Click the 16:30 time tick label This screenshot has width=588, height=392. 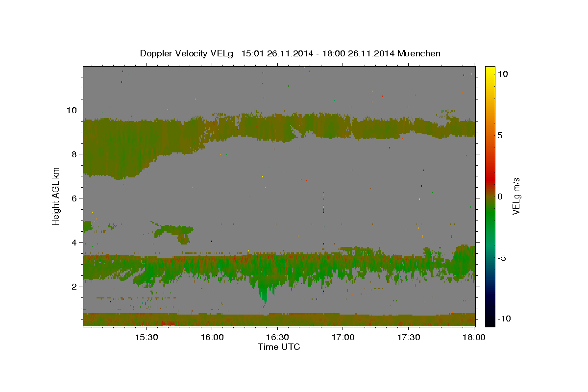click(x=277, y=337)
